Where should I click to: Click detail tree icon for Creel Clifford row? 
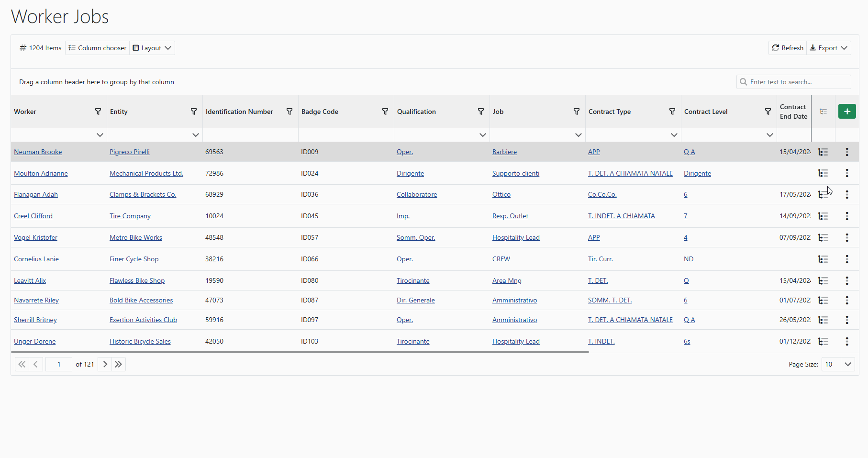pyautogui.click(x=823, y=216)
